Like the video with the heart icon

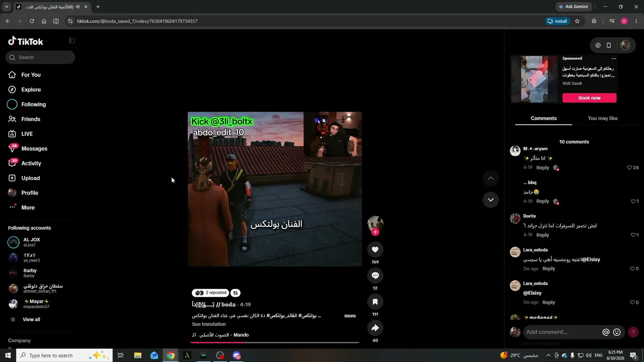coord(375,249)
